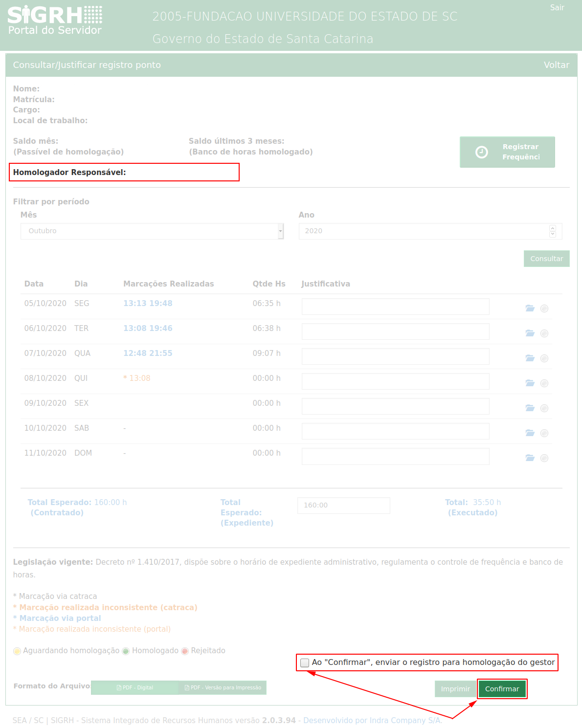Image resolution: width=582 pixels, height=728 pixels.
Task: Click the Ano year stepper arrows
Action: click(553, 231)
